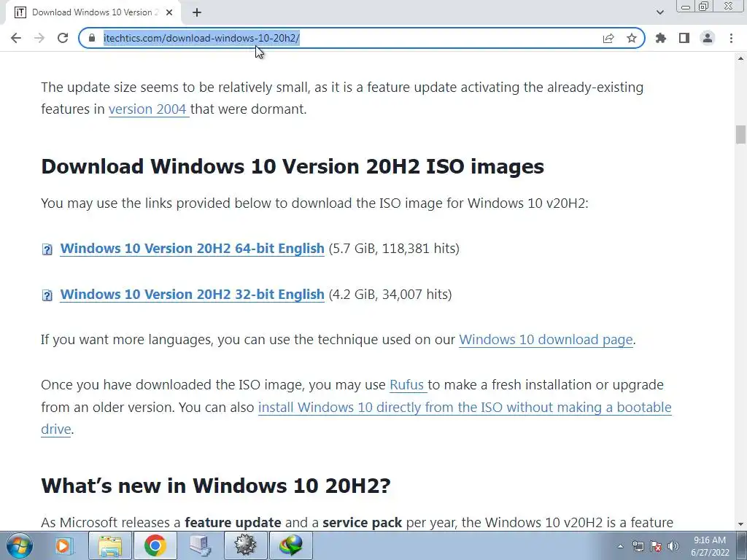
Task: Go back to the previous page
Action: pyautogui.click(x=16, y=38)
